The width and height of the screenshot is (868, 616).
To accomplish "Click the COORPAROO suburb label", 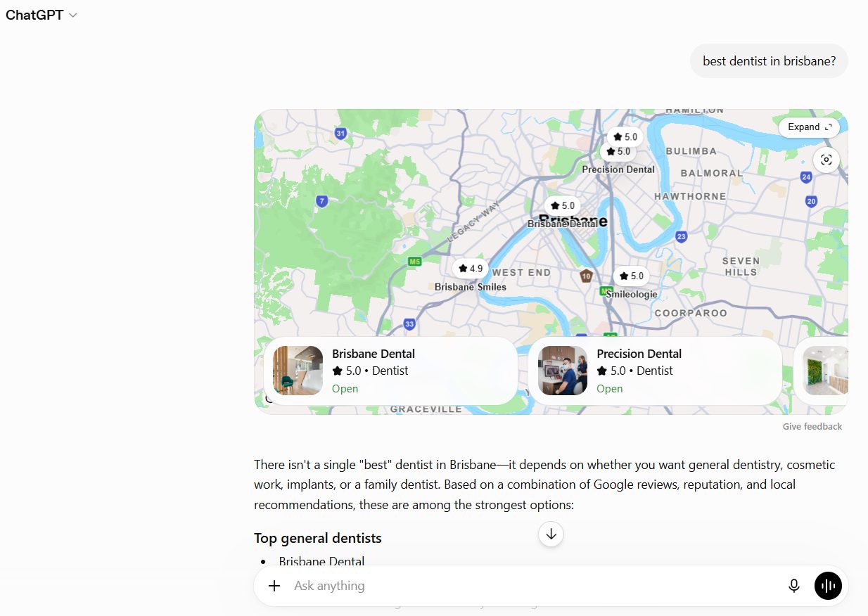I will click(x=691, y=313).
